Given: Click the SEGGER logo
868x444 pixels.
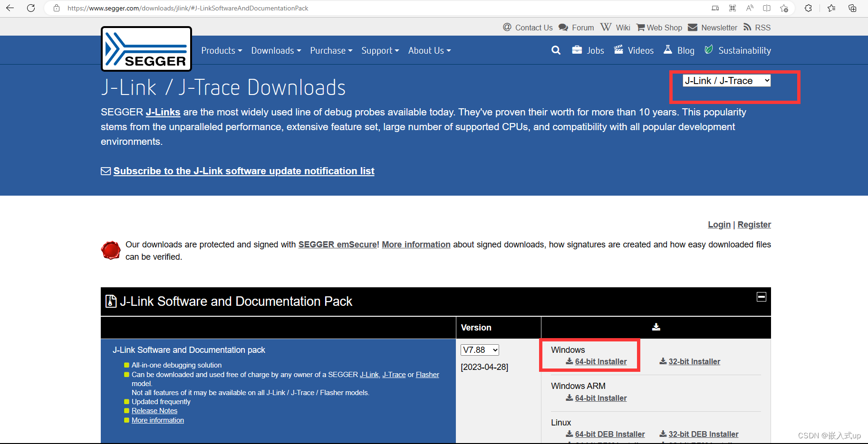Looking at the screenshot, I should [146, 49].
